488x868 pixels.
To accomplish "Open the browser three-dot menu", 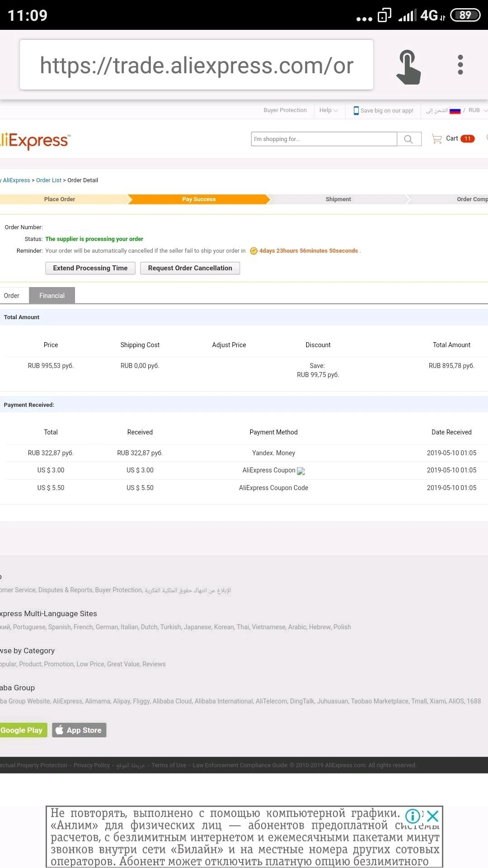I will click(x=460, y=65).
